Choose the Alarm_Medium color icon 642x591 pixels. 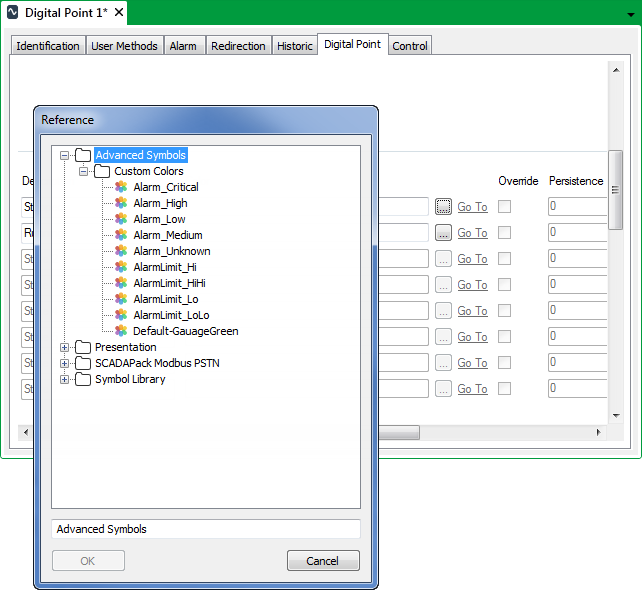click(121, 235)
